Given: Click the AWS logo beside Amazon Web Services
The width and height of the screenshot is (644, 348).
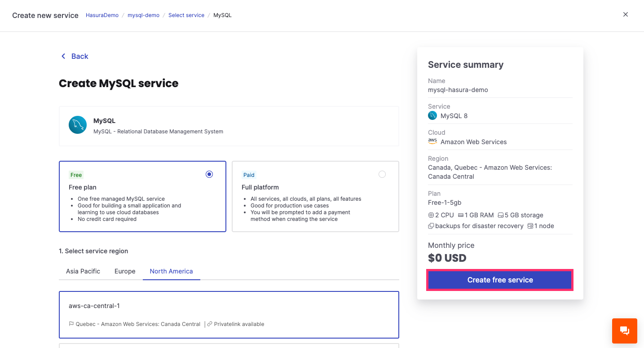Looking at the screenshot, I should click(432, 141).
